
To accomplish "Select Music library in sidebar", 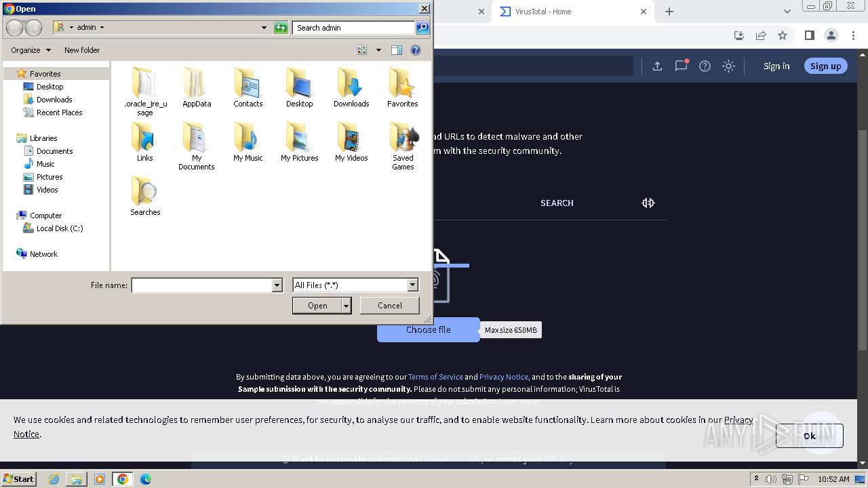I will [45, 164].
